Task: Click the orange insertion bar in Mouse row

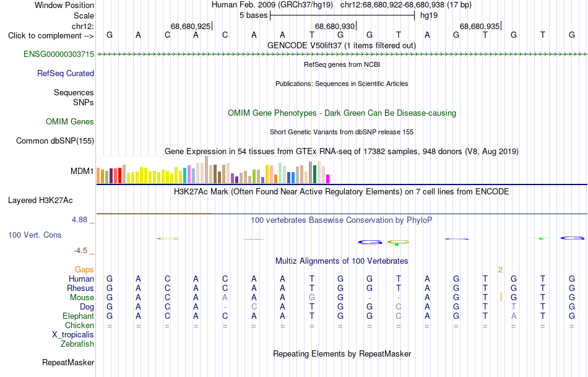Action: point(501,297)
